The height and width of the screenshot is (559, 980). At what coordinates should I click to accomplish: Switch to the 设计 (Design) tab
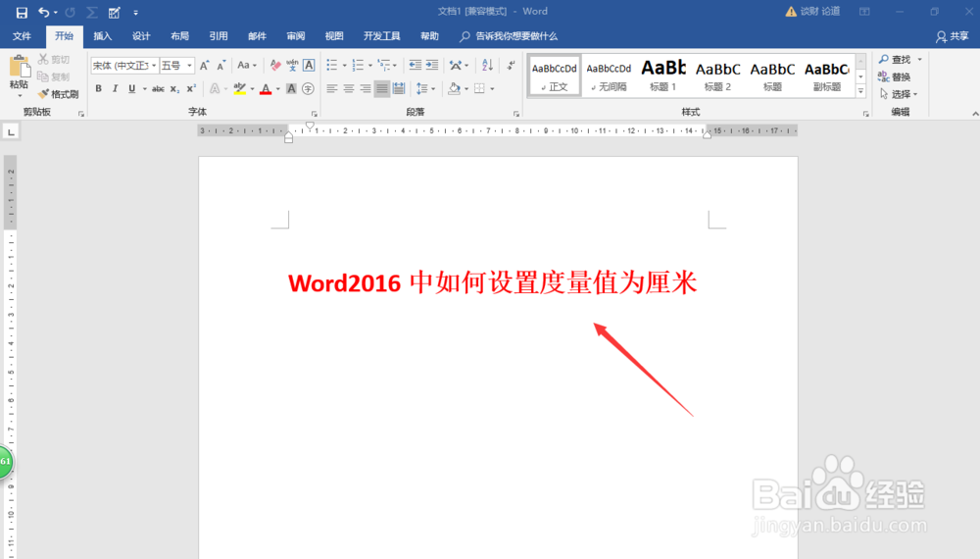pyautogui.click(x=141, y=36)
